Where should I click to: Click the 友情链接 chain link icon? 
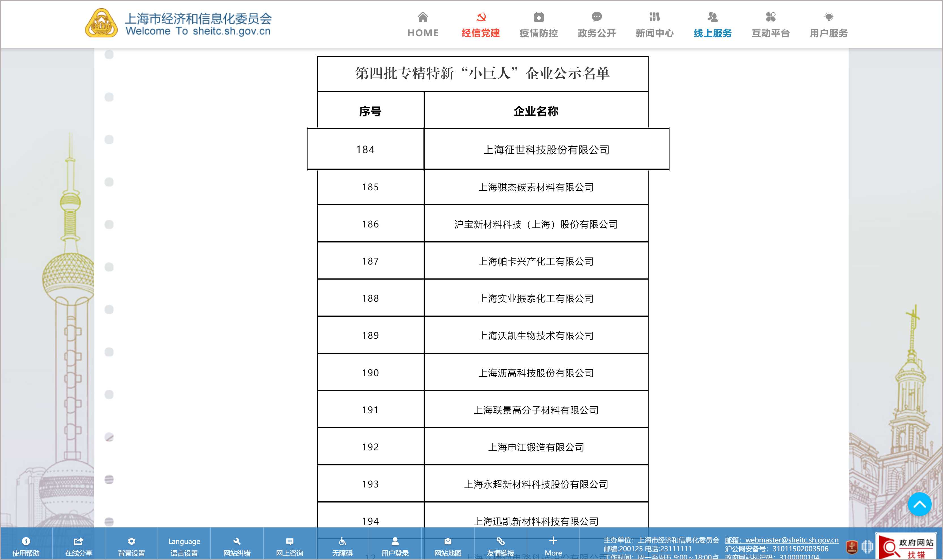pos(501,541)
